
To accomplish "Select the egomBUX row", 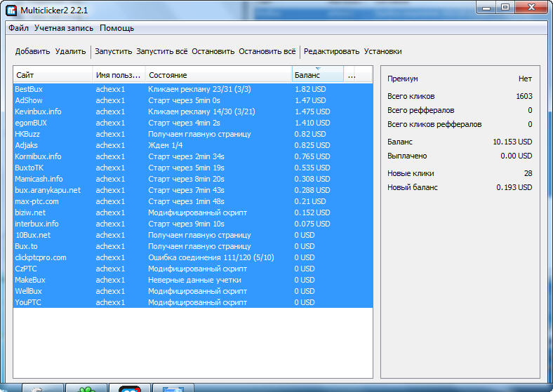I will click(193, 123).
